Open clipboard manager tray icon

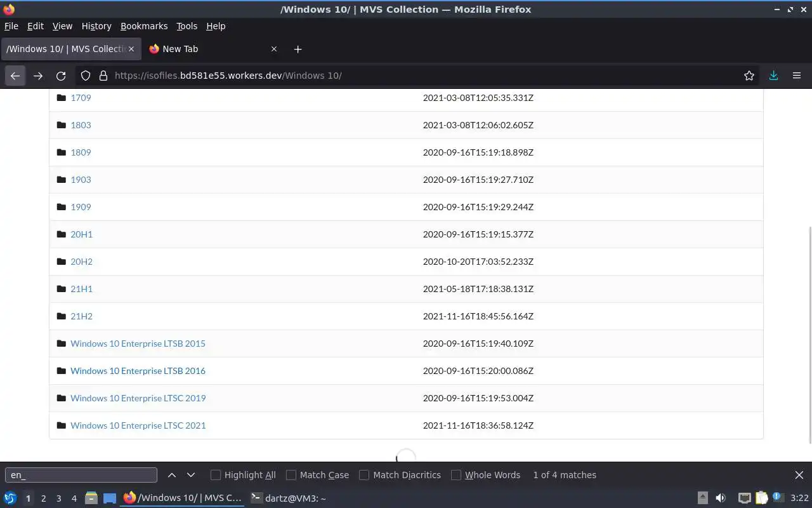coord(761,498)
